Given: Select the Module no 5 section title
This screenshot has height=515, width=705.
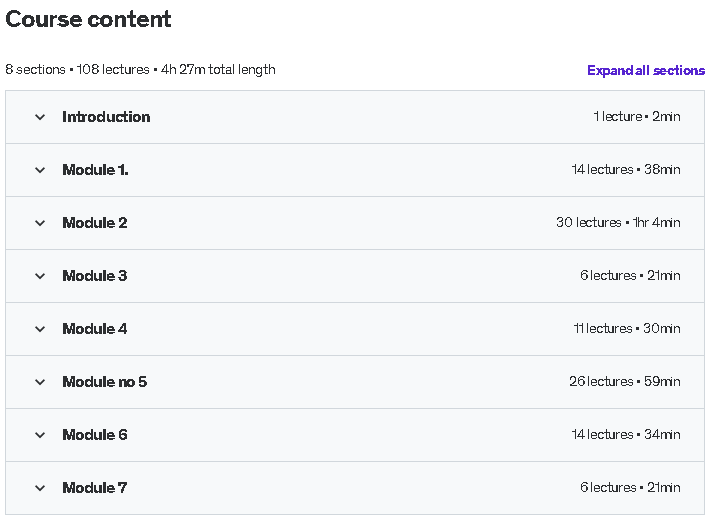Looking at the screenshot, I should click(x=105, y=382).
